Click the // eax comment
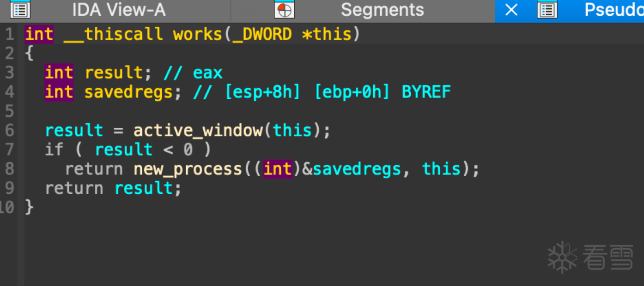This screenshot has width=644, height=286. (193, 73)
